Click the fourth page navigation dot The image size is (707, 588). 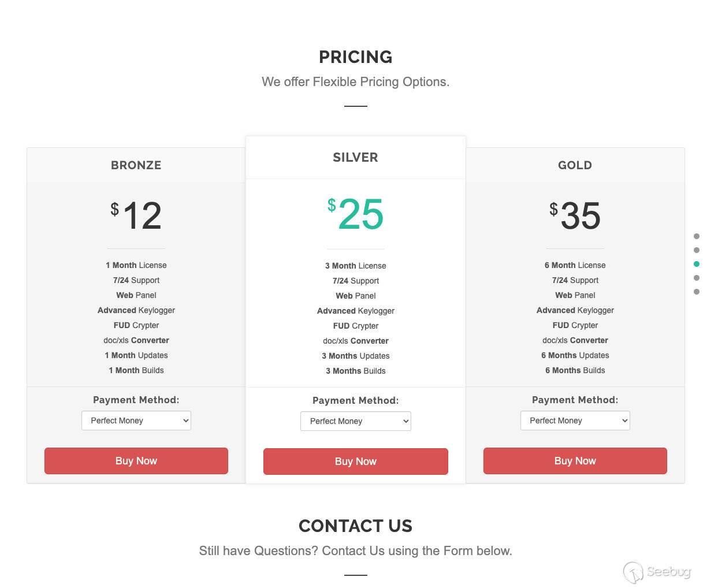697,278
